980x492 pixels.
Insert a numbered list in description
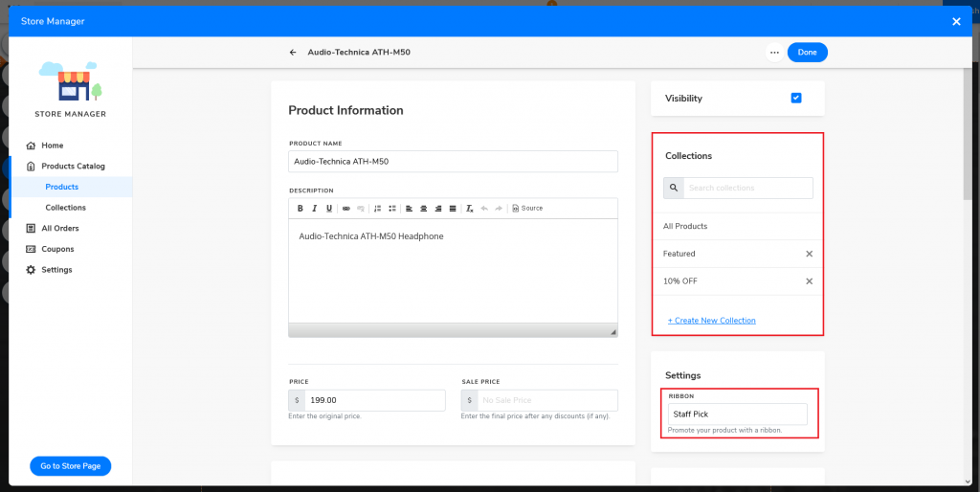(x=377, y=208)
